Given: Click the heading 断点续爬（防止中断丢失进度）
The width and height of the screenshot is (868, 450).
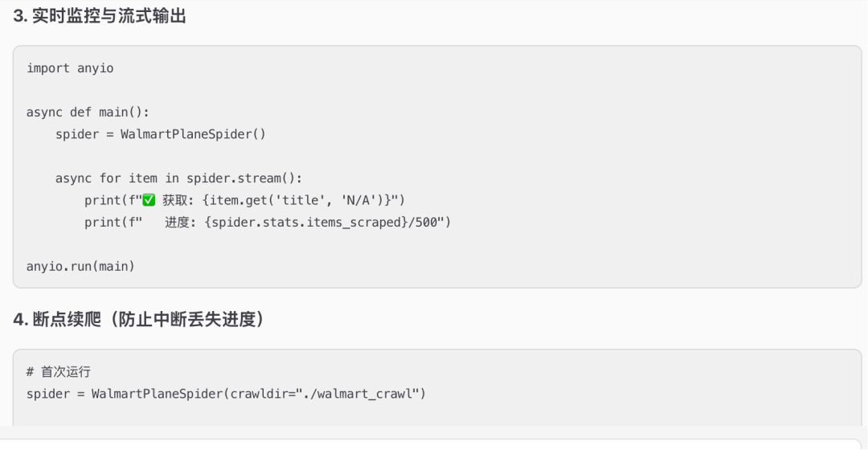Looking at the screenshot, I should point(138,319).
